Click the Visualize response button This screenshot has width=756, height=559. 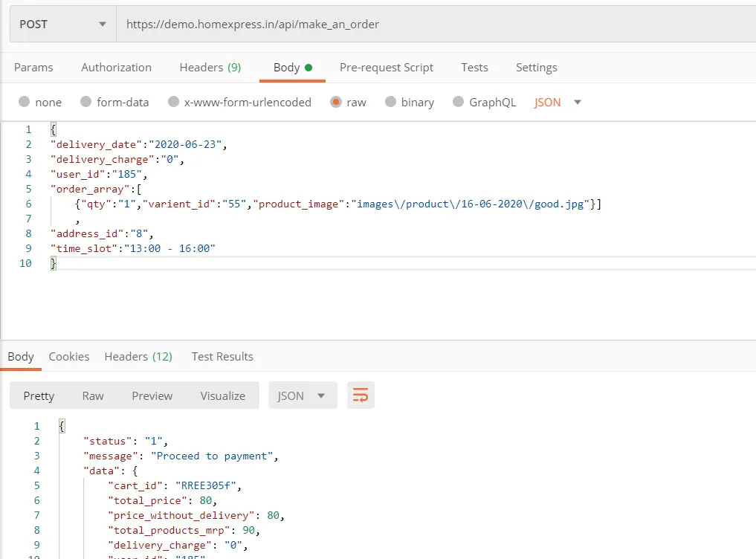coord(222,395)
